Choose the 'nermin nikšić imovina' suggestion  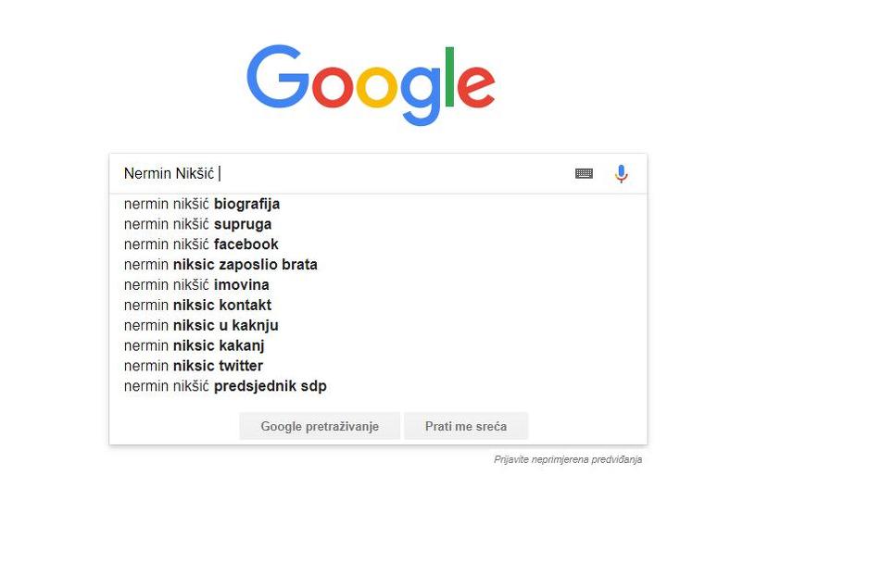tap(196, 285)
